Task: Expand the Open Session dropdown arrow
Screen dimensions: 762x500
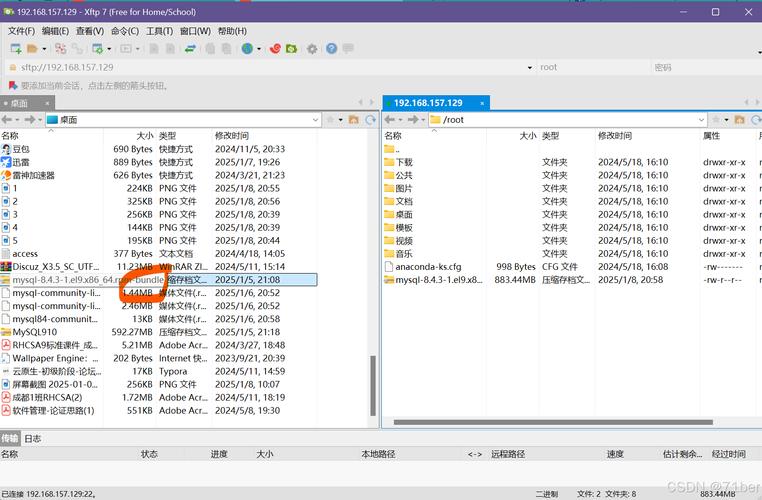Action: tap(44, 49)
